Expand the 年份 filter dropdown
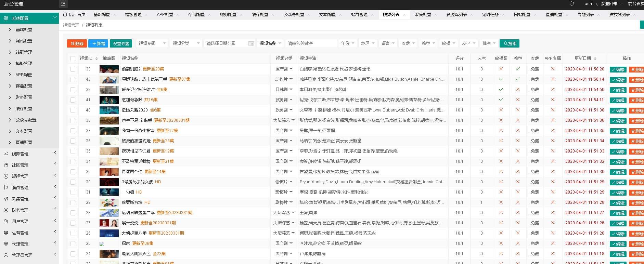The width and height of the screenshot is (644, 264). [x=347, y=43]
